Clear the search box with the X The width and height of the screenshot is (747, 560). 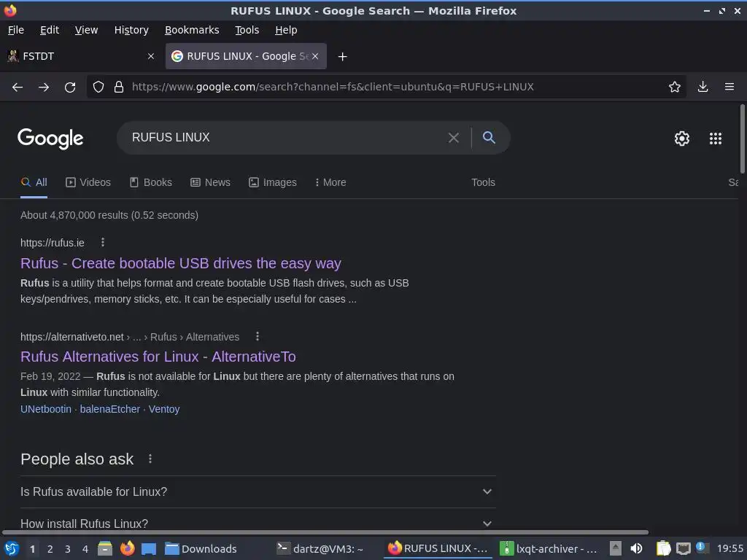coord(454,138)
